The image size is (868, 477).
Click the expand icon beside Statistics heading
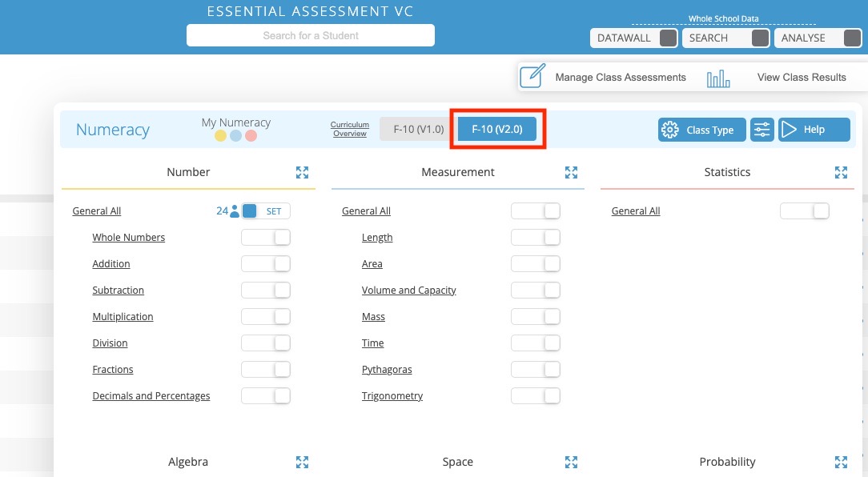[x=841, y=172]
